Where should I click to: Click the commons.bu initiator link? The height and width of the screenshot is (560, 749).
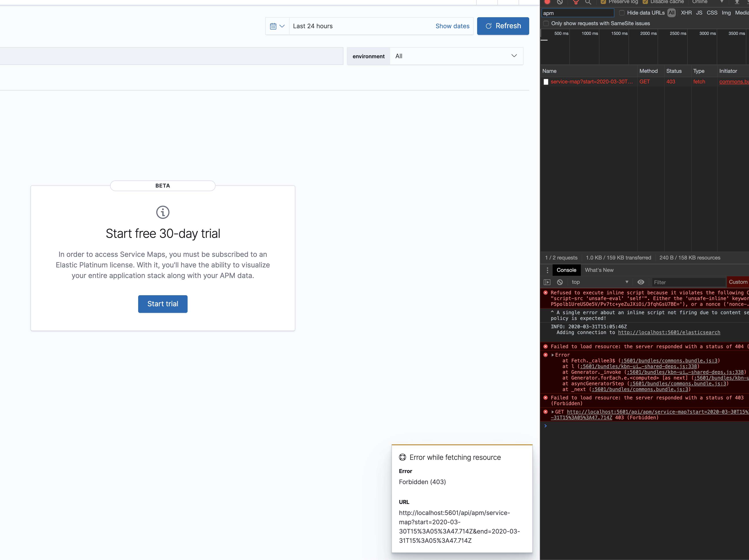point(734,82)
